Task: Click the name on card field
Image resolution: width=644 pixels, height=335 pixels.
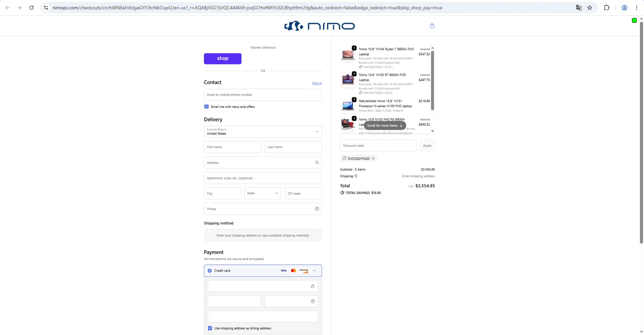Action: tap(263, 317)
